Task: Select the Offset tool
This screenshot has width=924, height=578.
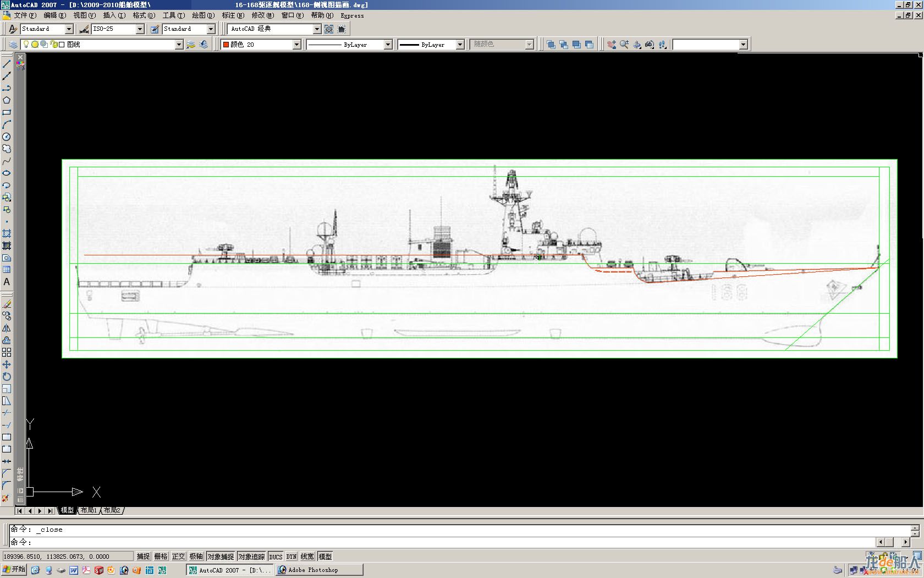Action: [x=7, y=340]
